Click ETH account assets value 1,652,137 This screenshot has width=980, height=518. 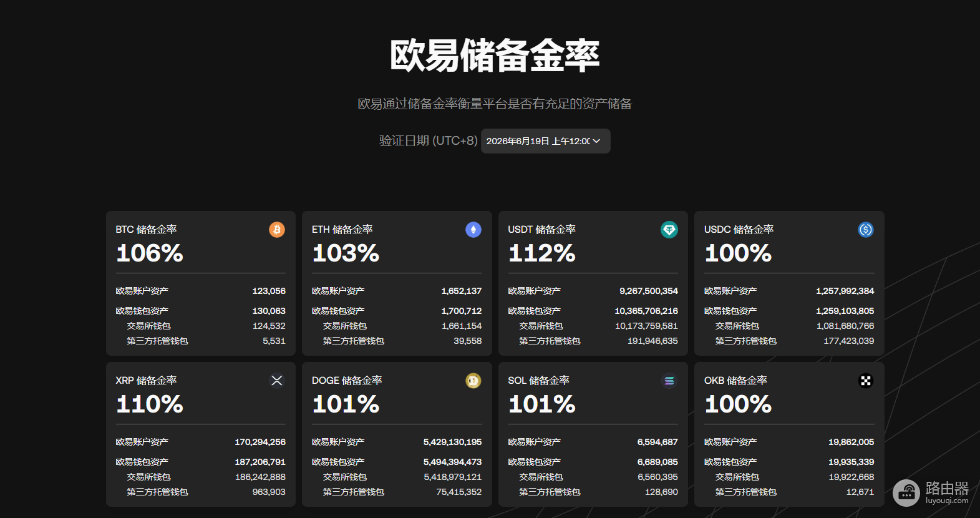[x=462, y=291]
